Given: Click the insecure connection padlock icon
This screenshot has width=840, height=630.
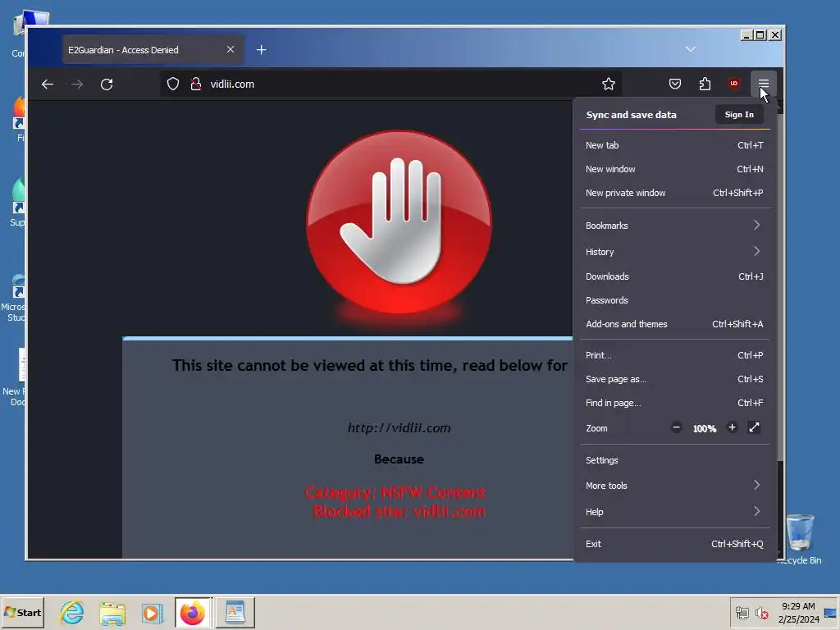Looking at the screenshot, I should pos(196,84).
